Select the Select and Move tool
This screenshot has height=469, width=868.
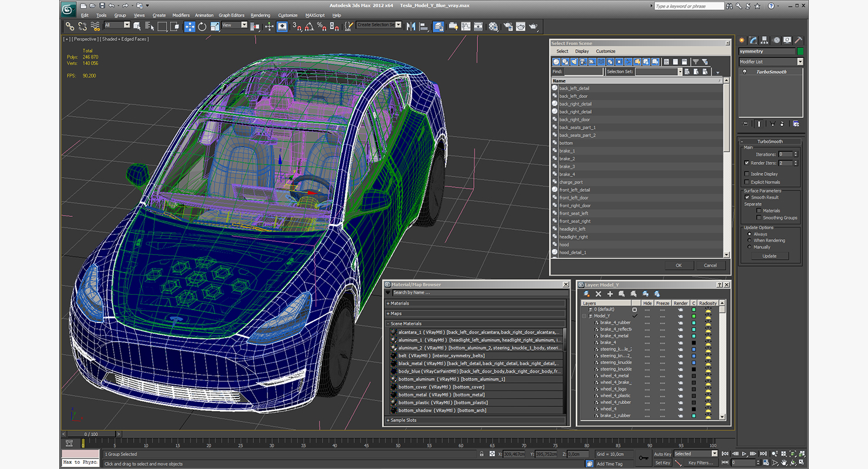[189, 26]
